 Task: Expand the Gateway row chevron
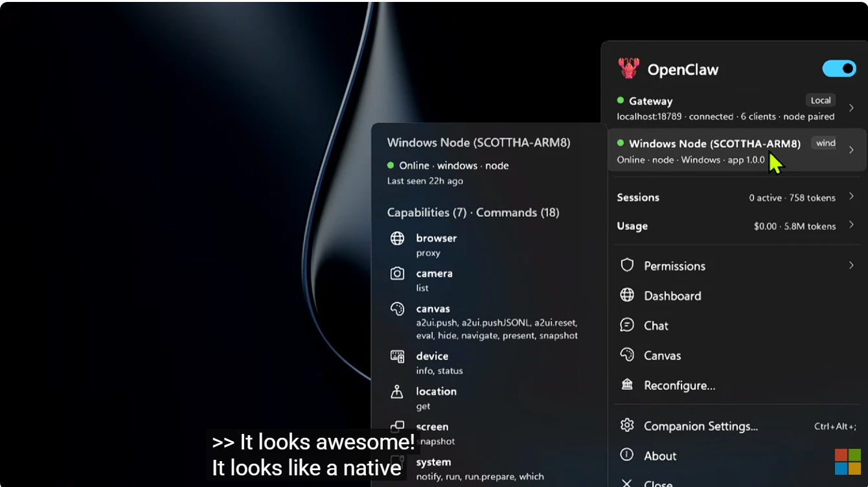(x=851, y=108)
